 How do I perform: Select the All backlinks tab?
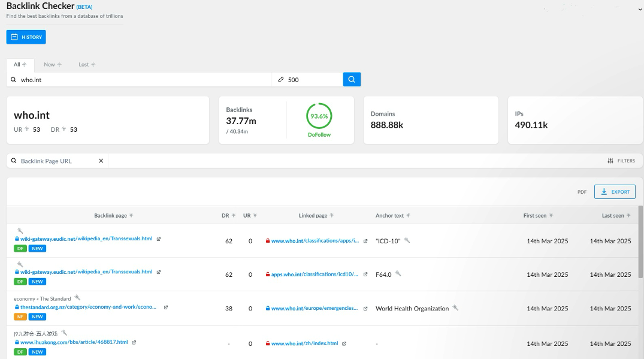pyautogui.click(x=20, y=65)
